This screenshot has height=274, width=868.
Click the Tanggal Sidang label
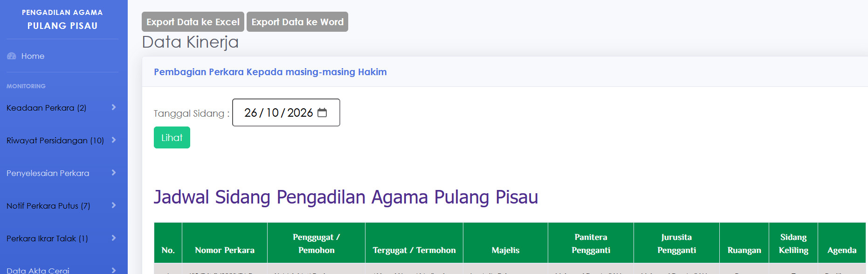192,113
